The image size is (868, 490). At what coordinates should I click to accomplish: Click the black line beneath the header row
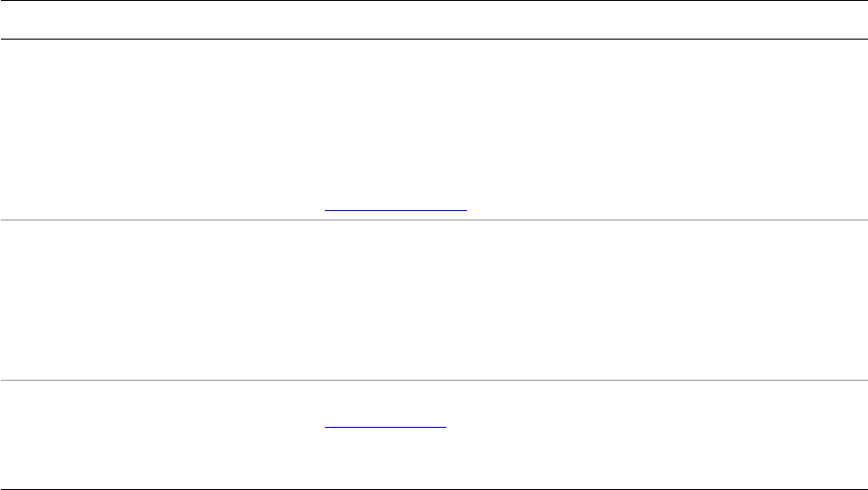pos(433,39)
